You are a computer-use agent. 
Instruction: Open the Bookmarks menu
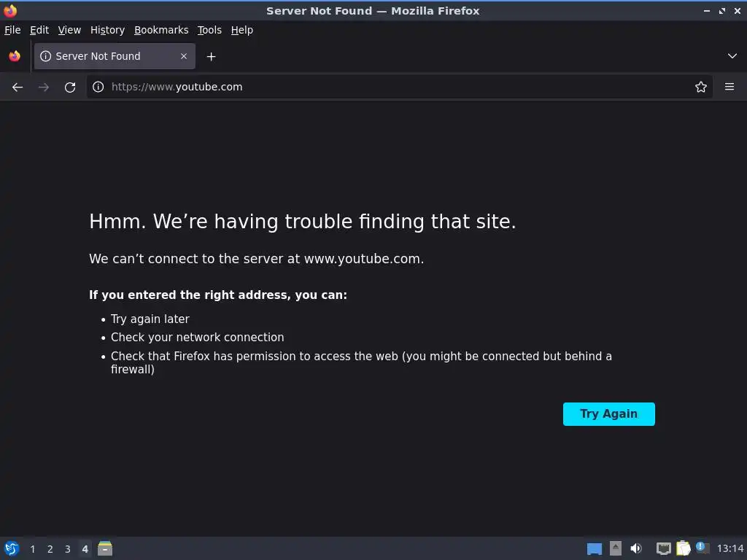(161, 30)
